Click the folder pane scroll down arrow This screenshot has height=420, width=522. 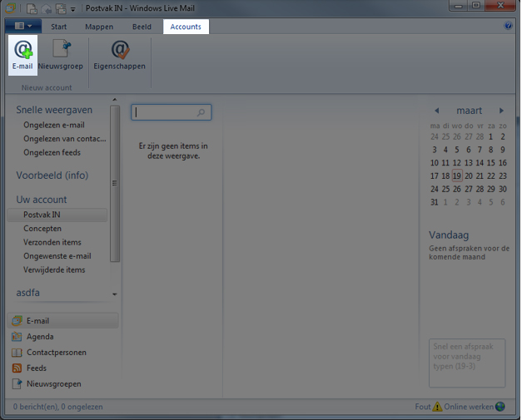click(x=115, y=294)
